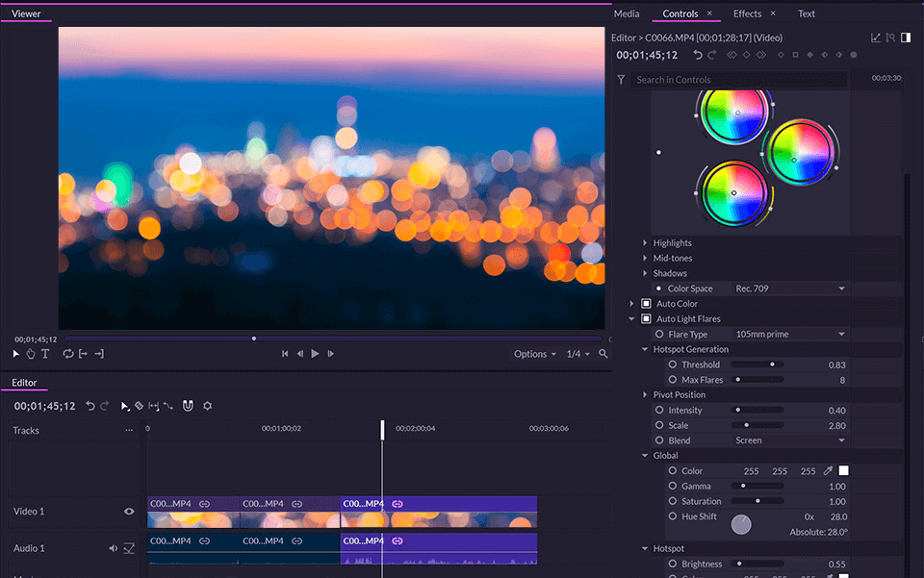Click the Search in Controls field
924x578 pixels.
739,80
